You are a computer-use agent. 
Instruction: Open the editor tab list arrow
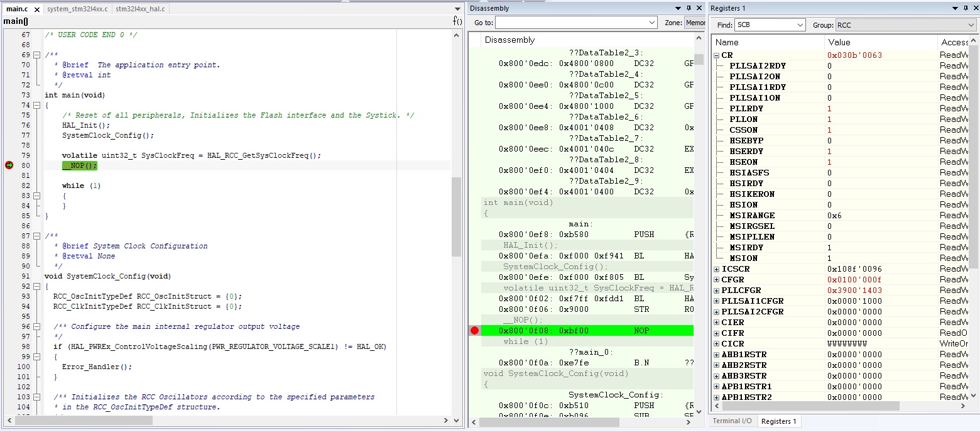pos(457,9)
